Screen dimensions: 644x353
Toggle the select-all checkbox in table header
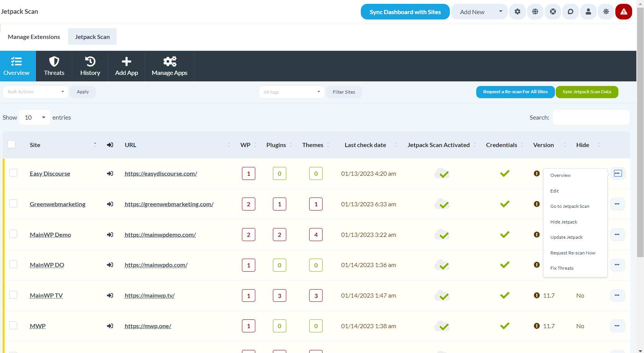point(11,144)
